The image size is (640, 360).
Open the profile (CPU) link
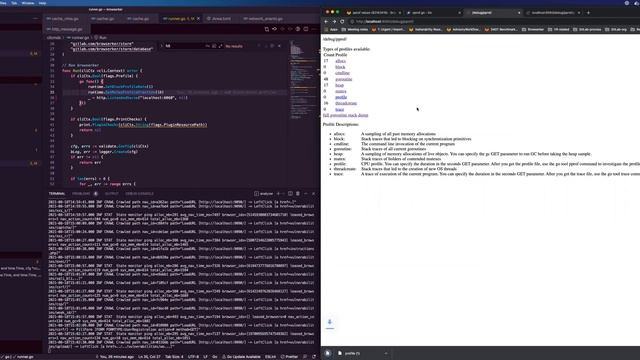(341, 97)
